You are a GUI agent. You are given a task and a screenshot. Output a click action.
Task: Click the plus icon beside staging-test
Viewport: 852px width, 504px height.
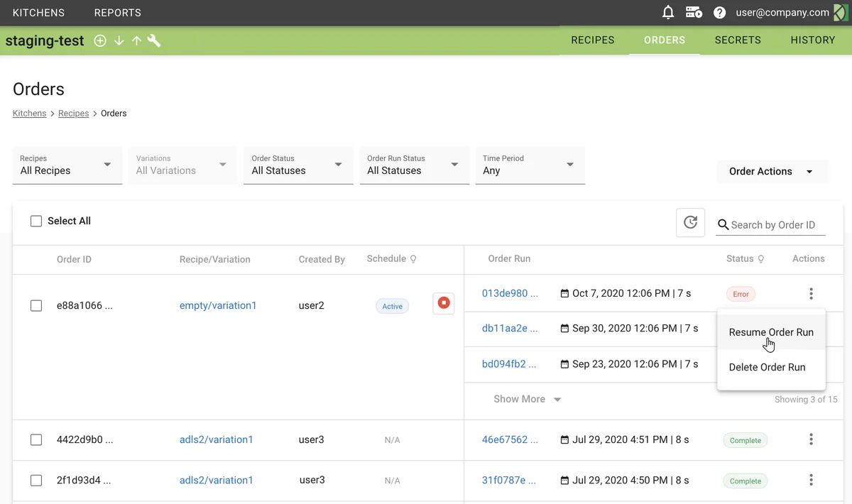[x=100, y=41]
